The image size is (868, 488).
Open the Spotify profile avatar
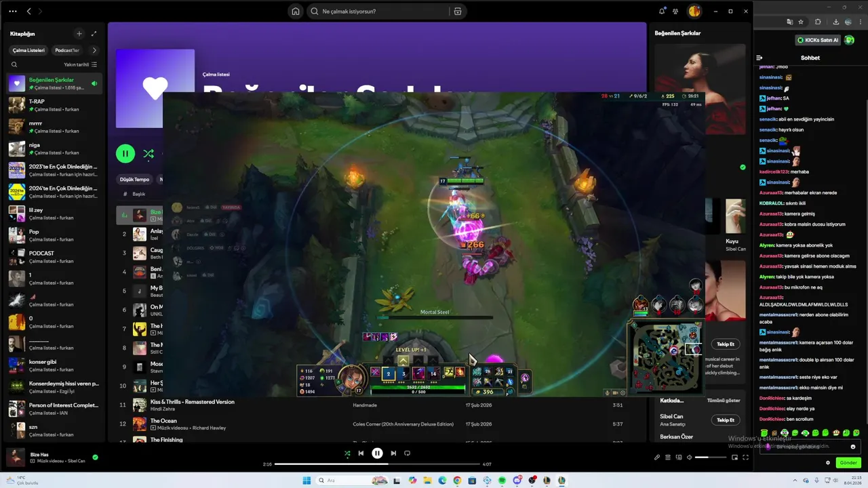(694, 11)
